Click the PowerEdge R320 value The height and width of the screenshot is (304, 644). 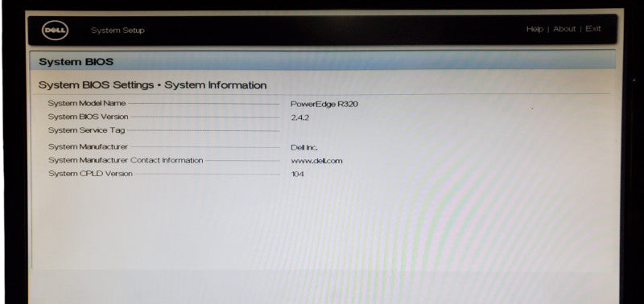[x=324, y=105]
